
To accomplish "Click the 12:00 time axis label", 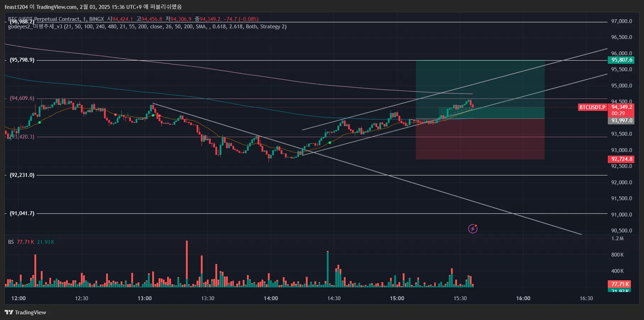I will pyautogui.click(x=18, y=298).
